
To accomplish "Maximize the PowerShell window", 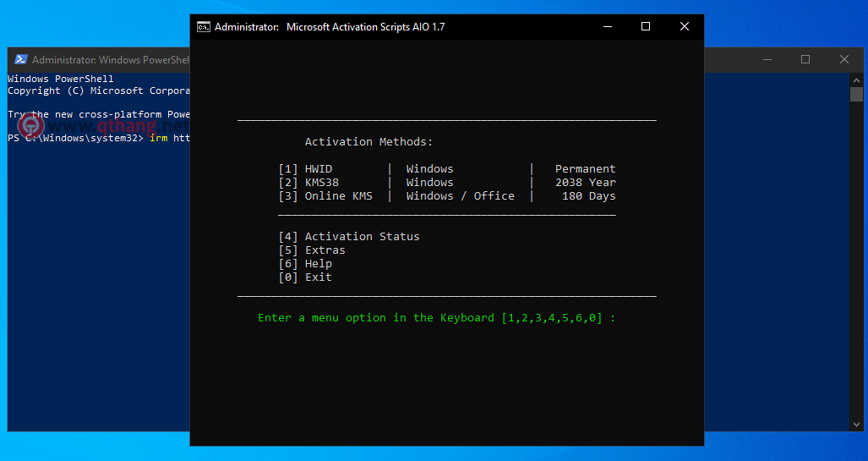I will pyautogui.click(x=805, y=59).
